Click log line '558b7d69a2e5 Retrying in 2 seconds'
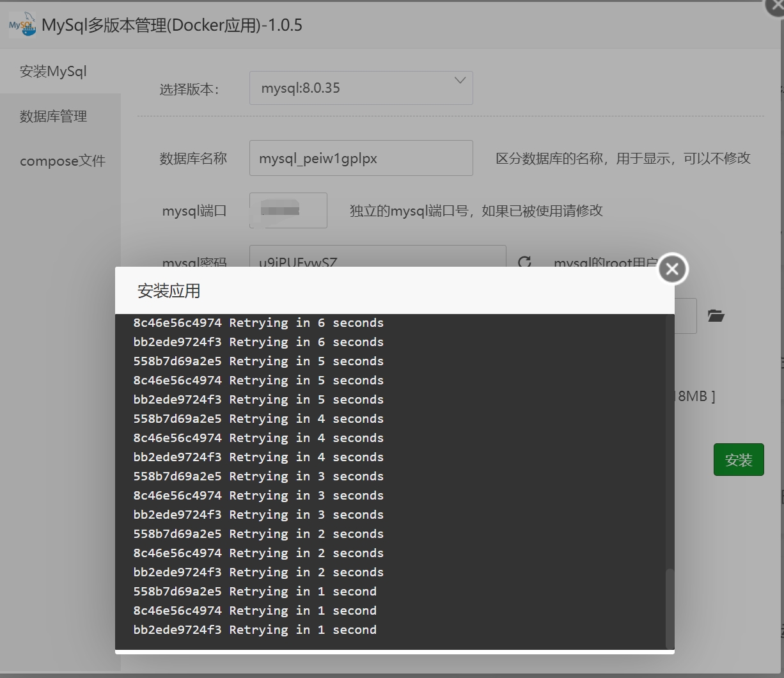This screenshot has width=784, height=678. (258, 534)
